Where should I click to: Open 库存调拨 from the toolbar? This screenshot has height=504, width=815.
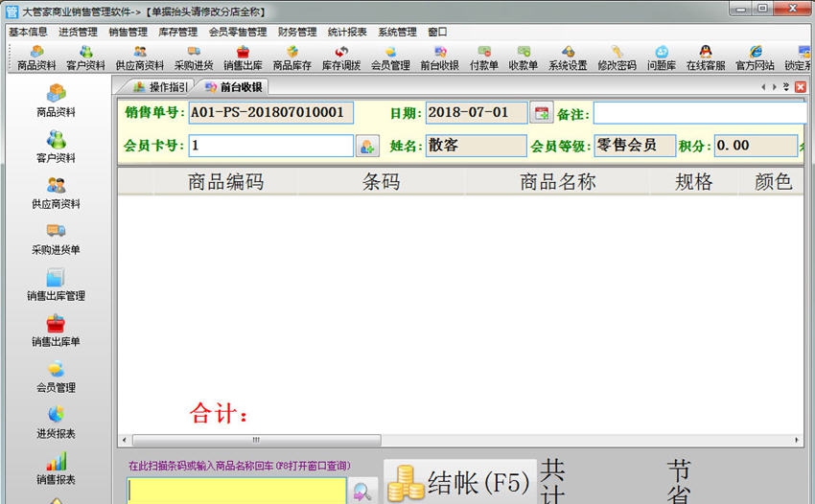point(341,57)
